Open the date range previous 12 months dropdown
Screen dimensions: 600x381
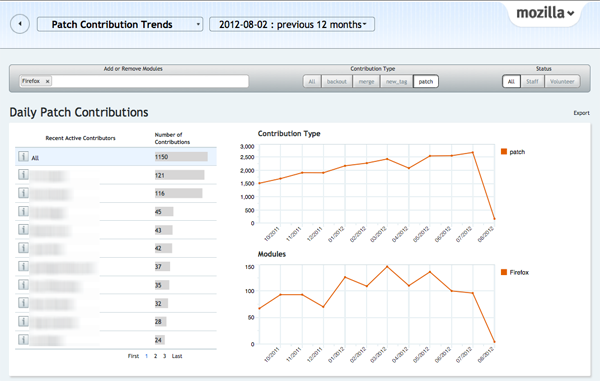292,24
